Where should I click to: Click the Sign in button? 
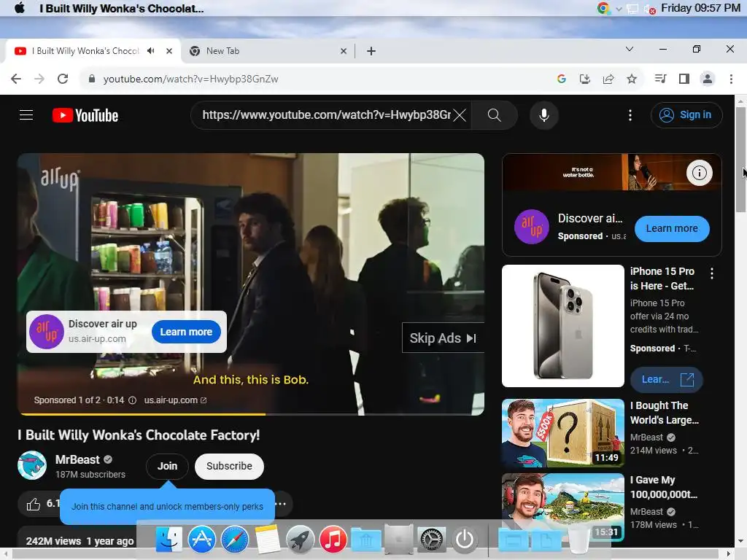[x=686, y=114]
